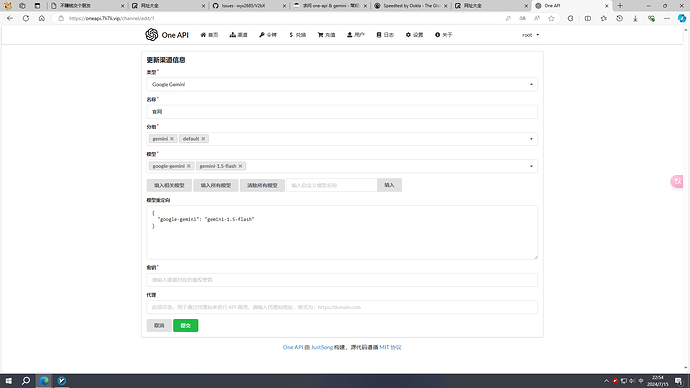Open the 用户 users nav item

[356, 35]
